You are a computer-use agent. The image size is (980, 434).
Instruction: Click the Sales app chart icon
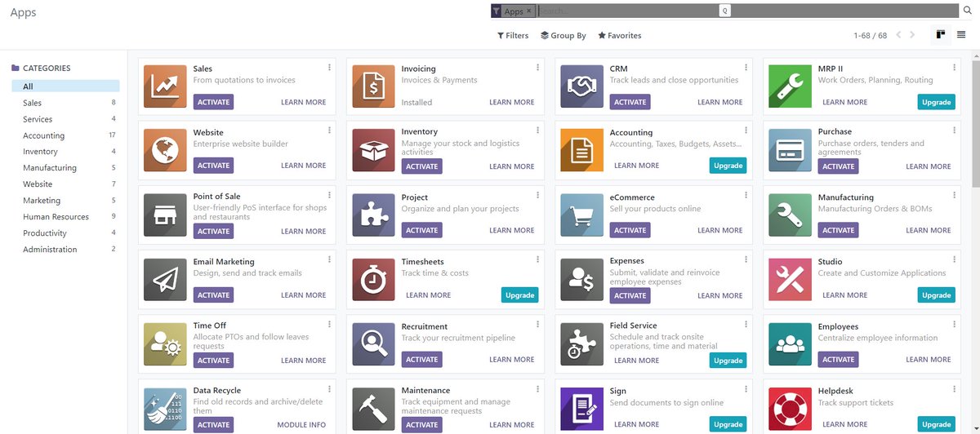165,86
